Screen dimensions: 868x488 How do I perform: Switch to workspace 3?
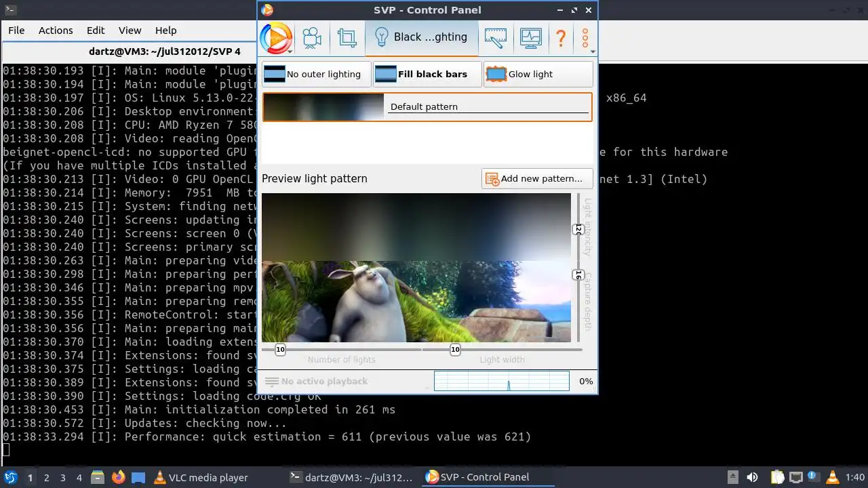coord(62,478)
